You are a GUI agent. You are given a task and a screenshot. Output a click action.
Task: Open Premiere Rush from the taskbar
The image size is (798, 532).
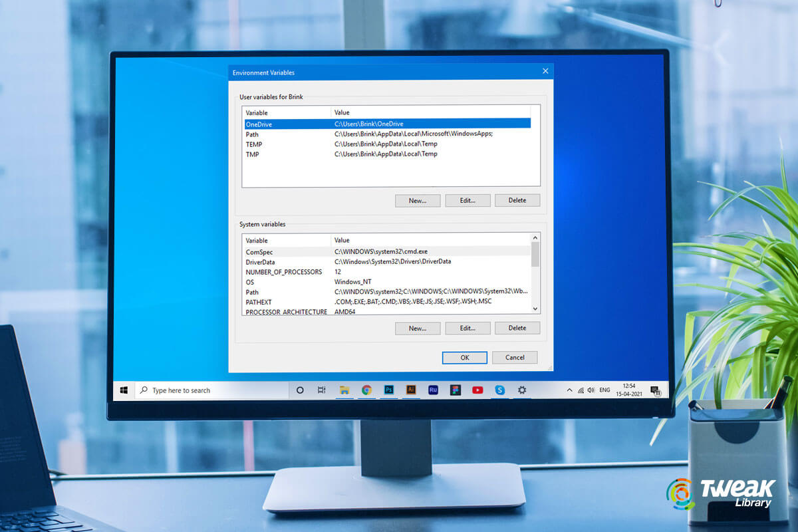tap(432, 390)
